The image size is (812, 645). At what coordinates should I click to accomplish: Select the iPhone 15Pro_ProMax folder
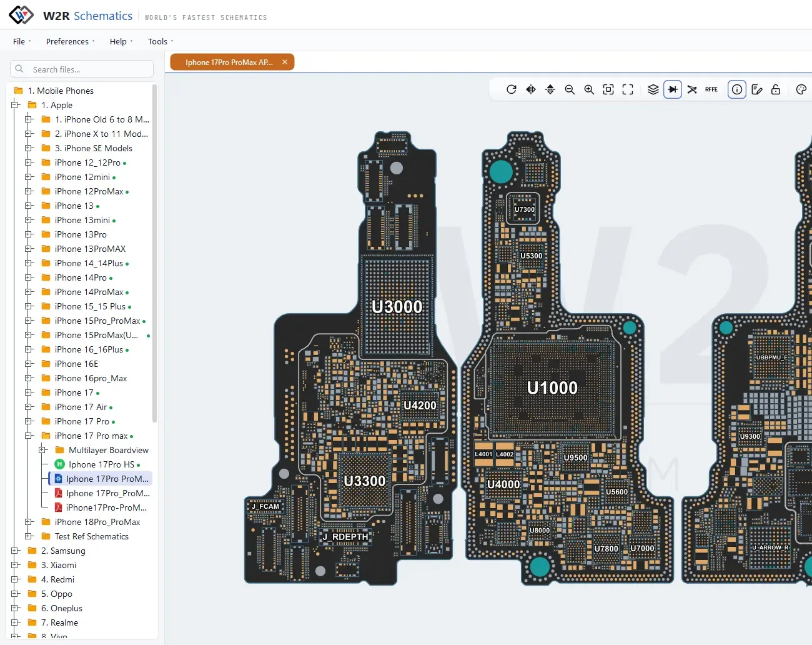pyautogui.click(x=93, y=321)
